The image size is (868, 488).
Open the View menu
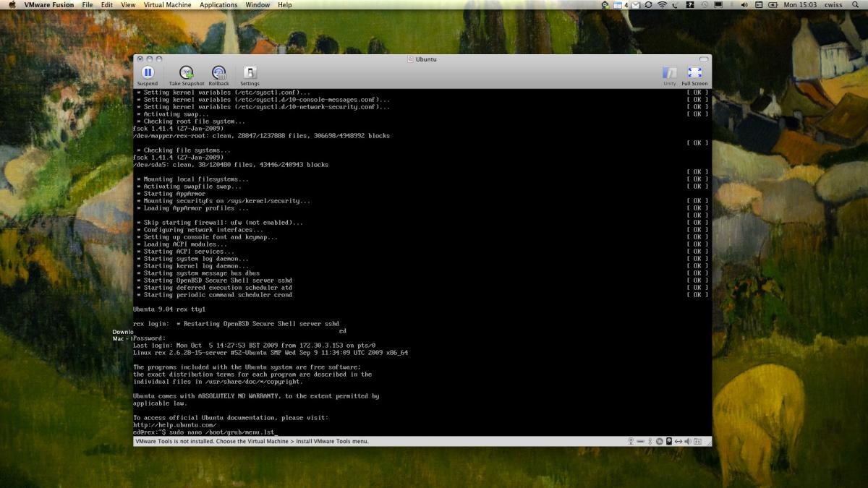pos(128,5)
